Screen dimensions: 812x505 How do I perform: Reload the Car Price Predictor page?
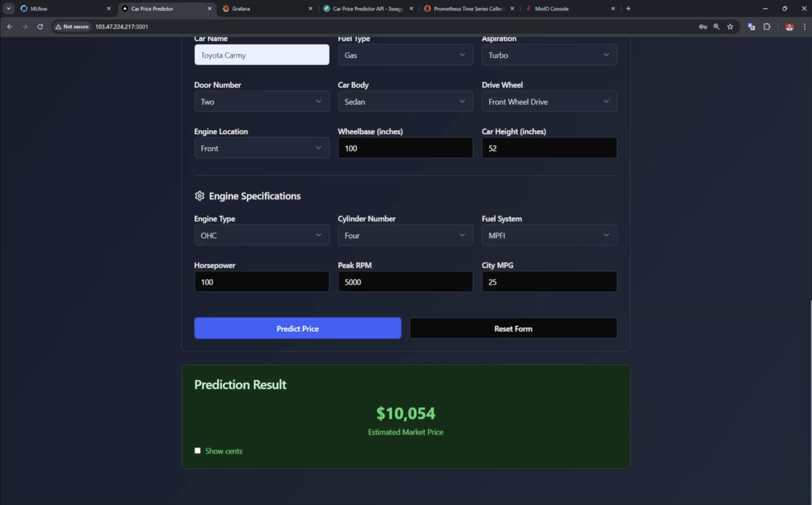coord(40,26)
